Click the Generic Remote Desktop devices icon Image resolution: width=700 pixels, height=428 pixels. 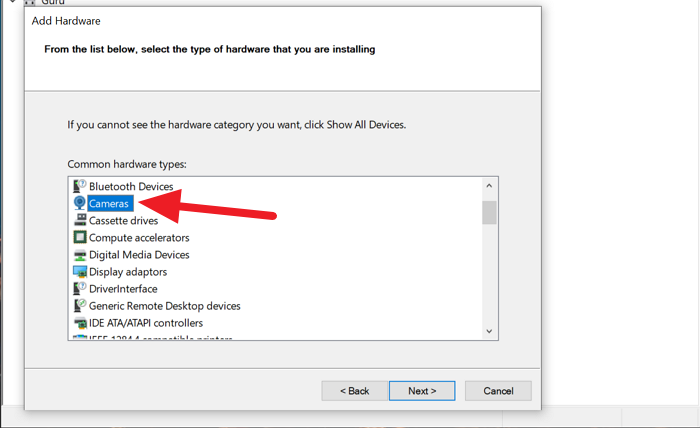[x=80, y=305]
